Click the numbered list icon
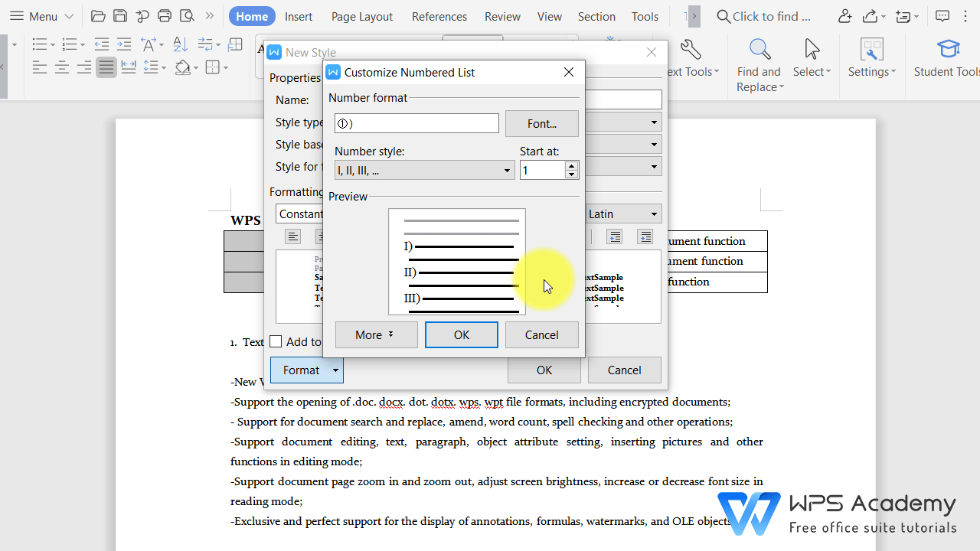The width and height of the screenshot is (980, 551). click(x=69, y=44)
